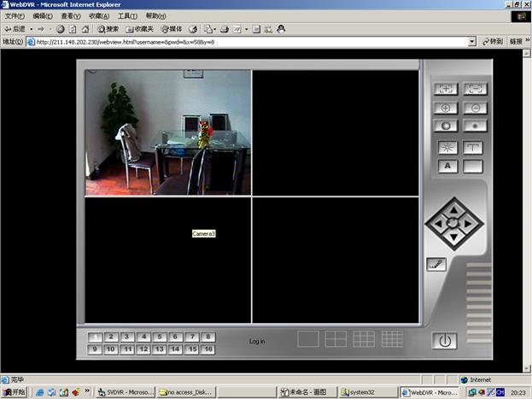Click the 搜索 search toolbar button
The width and height of the screenshot is (532, 399).
[x=108, y=29]
